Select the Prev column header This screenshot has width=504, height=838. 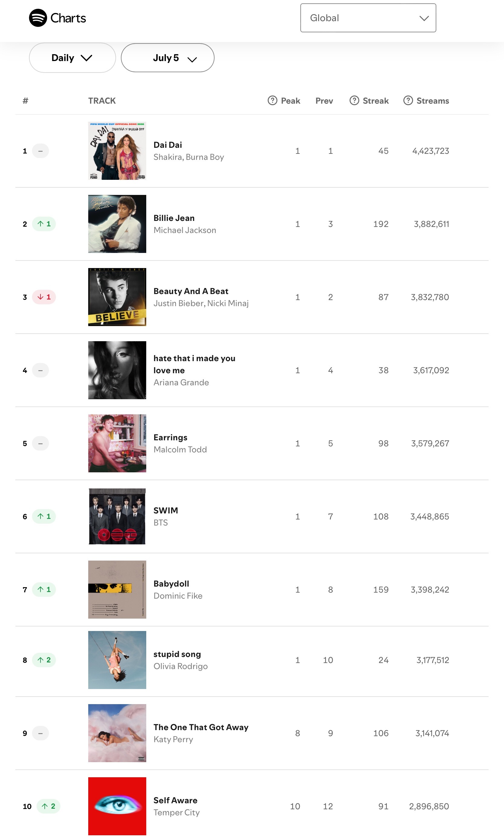click(324, 101)
